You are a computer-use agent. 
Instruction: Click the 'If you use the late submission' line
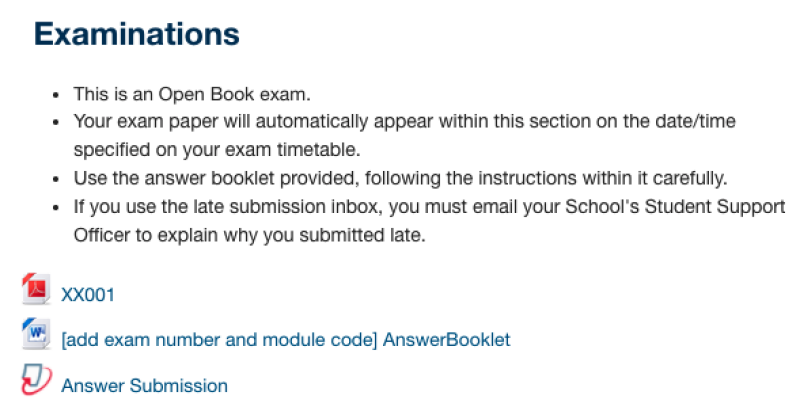pyautogui.click(x=430, y=207)
